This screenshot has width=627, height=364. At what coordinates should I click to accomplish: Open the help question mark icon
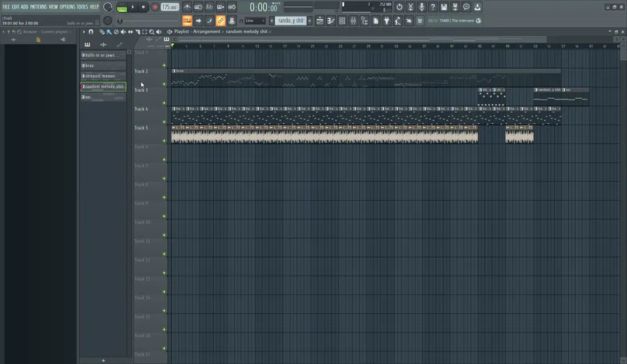(x=433, y=7)
